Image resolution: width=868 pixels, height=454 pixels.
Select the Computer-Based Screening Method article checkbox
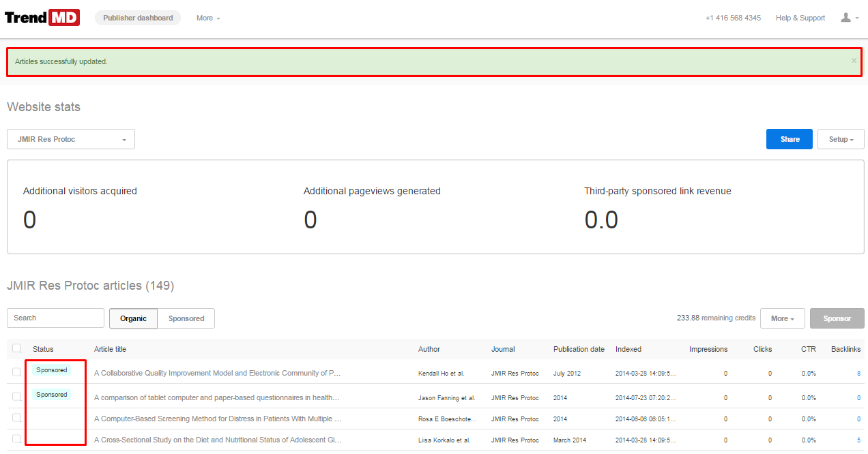click(x=16, y=418)
